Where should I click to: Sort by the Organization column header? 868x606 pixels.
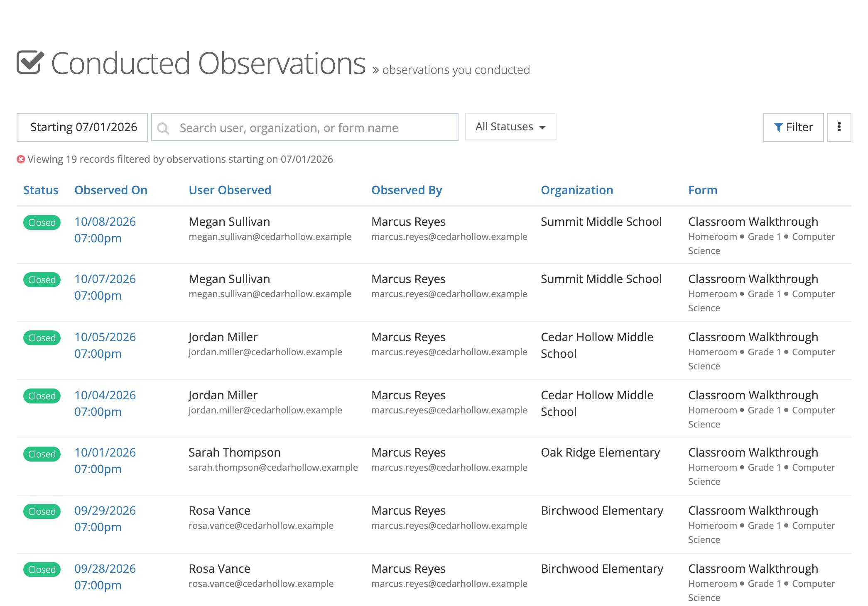click(x=577, y=190)
